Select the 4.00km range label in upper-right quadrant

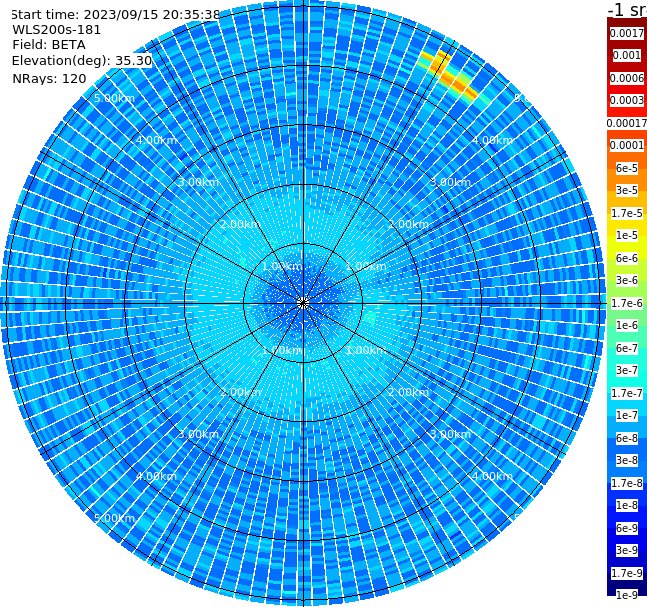492,140
